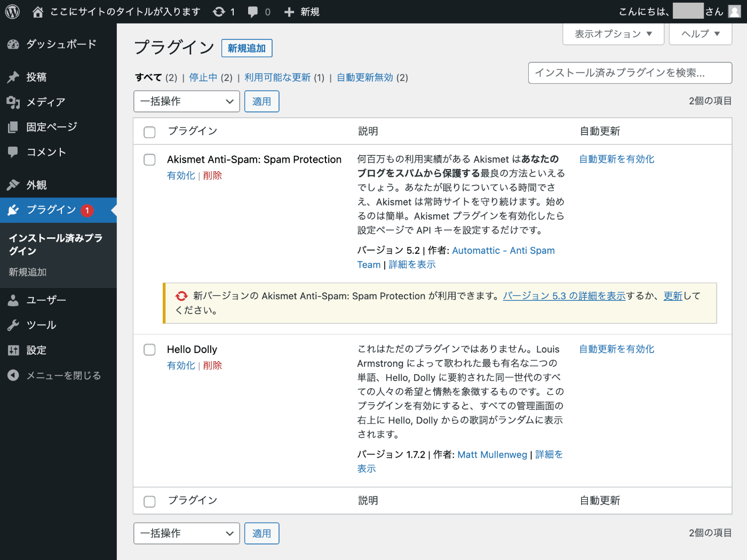Image resolution: width=747 pixels, height=560 pixels.
Task: Click the コメント speech bubble sidebar icon
Action: [x=13, y=152]
